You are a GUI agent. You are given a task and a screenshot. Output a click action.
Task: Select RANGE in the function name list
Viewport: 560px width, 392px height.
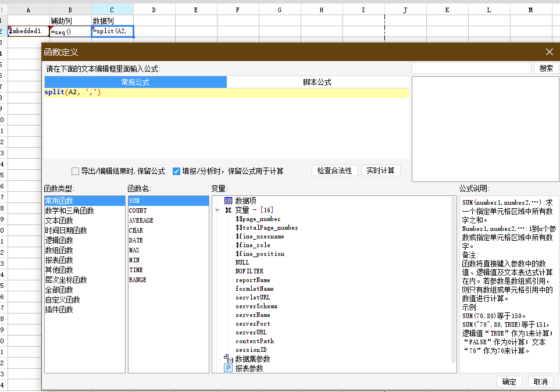[169, 280]
